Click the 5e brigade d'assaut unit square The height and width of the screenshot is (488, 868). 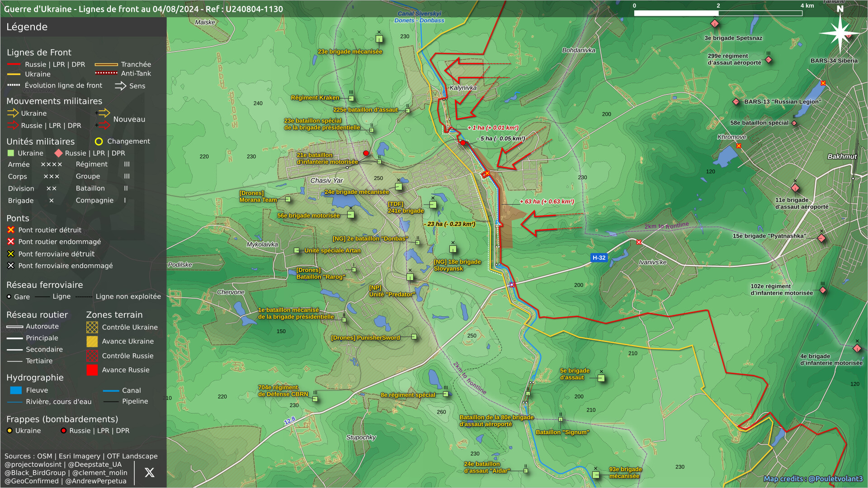pyautogui.click(x=601, y=378)
